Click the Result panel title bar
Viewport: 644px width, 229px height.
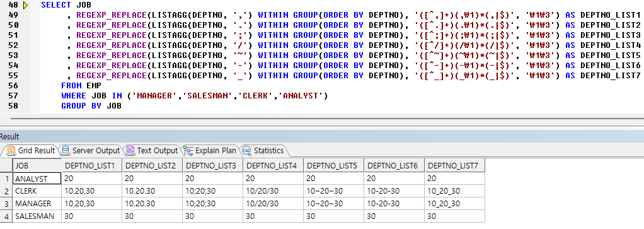click(322, 137)
